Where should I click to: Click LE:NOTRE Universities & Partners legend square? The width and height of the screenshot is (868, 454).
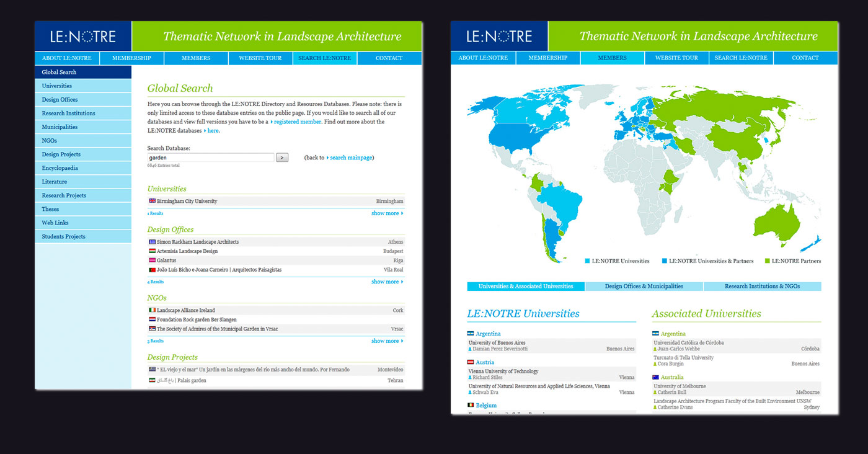click(665, 261)
